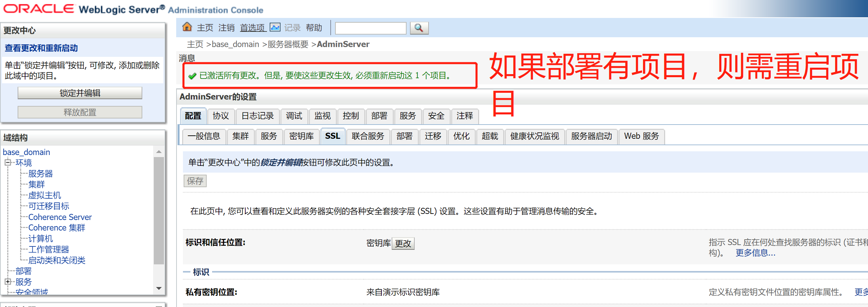868x307 pixels.
Task: Open the 服务器启动 sub-tab
Action: [x=592, y=136]
